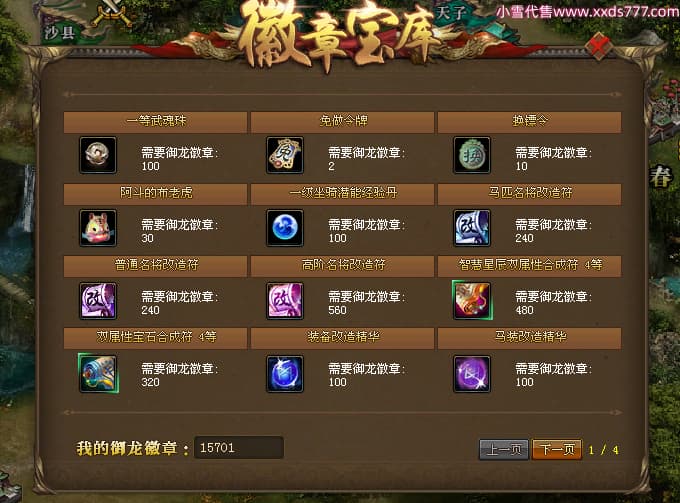This screenshot has width=680, height=503.
Task: Select the blue 一级坐骑潜能经验丹 orb
Action: 285,228
